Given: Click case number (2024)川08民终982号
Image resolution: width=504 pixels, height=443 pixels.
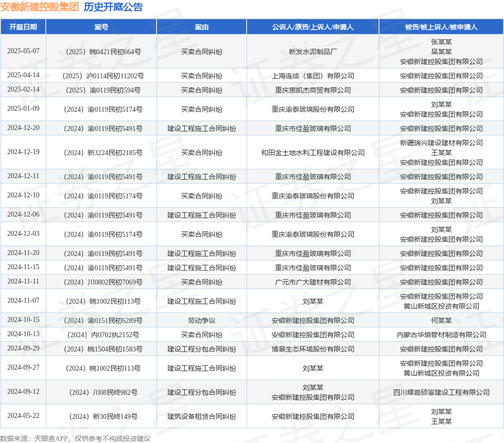Looking at the screenshot, I should pyautogui.click(x=103, y=392).
